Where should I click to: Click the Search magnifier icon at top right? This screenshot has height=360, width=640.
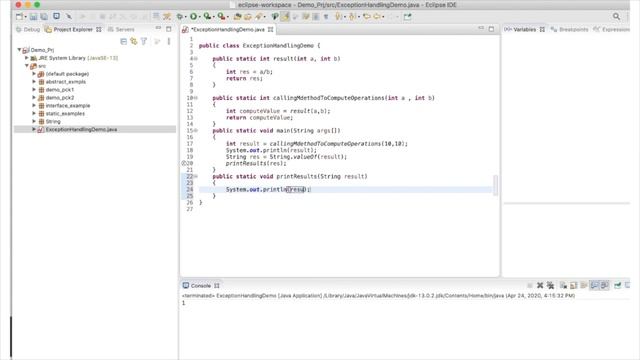[616, 16]
